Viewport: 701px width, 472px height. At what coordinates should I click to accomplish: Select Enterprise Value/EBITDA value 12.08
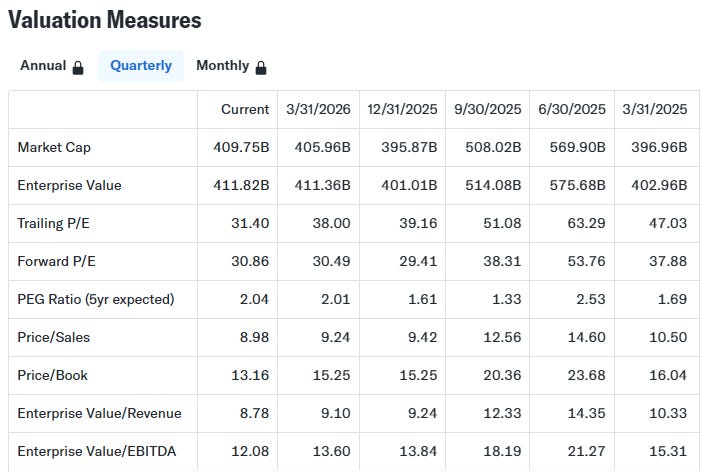pos(250,451)
